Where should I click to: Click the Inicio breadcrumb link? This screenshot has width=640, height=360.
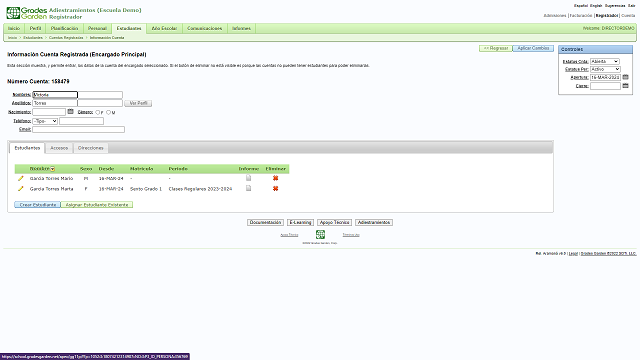(12, 38)
